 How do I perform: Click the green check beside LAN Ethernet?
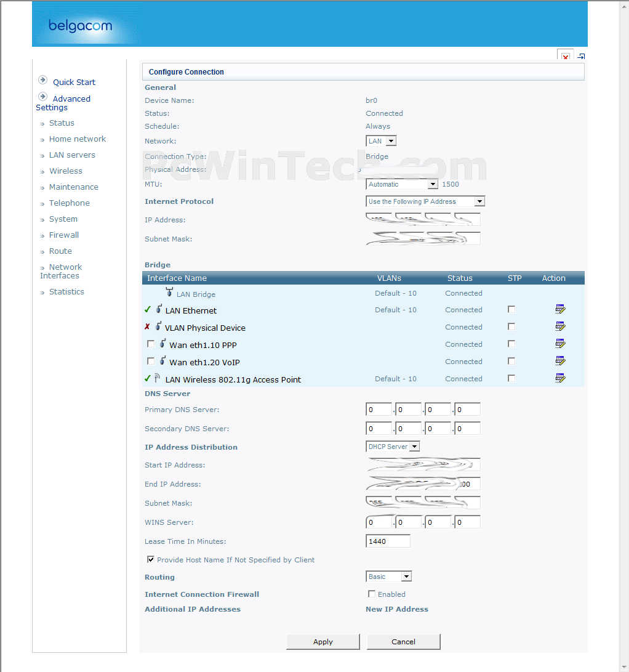148,309
